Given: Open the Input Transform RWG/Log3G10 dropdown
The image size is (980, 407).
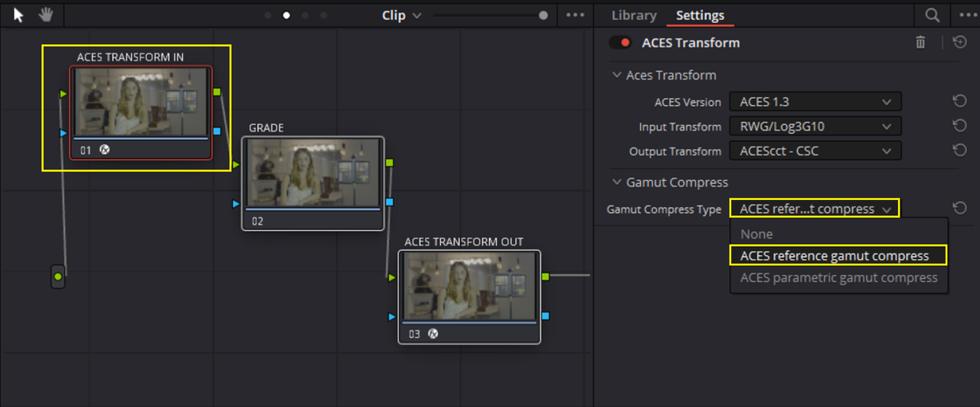Looking at the screenshot, I should pos(815,126).
